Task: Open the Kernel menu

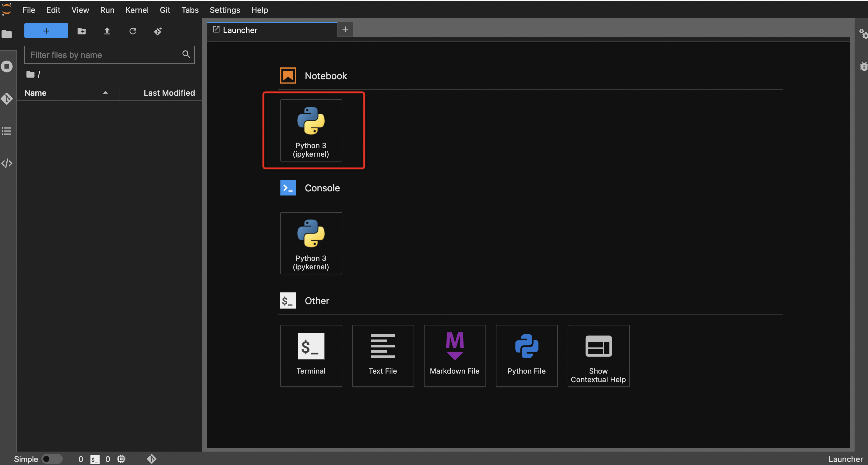Action: [x=136, y=10]
